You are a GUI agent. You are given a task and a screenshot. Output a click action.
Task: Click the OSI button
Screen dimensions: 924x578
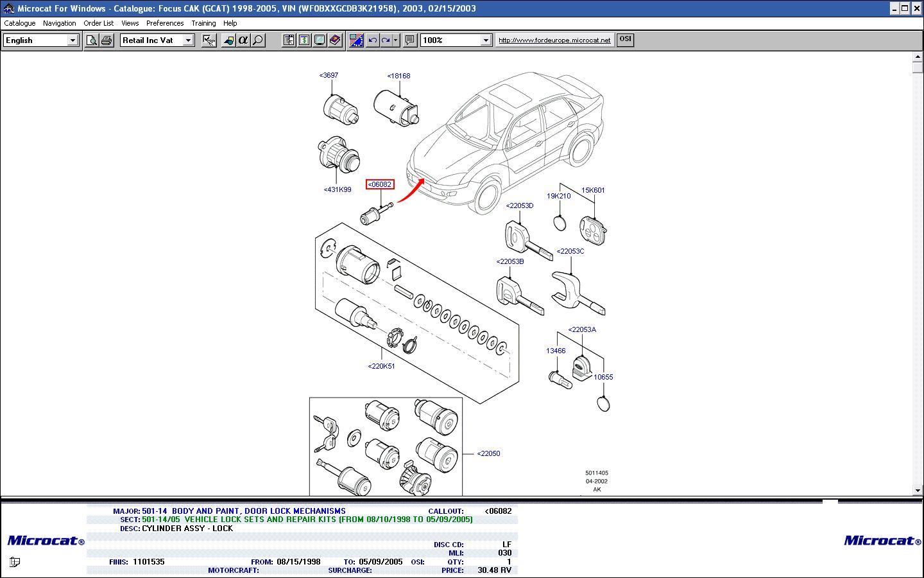tap(625, 39)
